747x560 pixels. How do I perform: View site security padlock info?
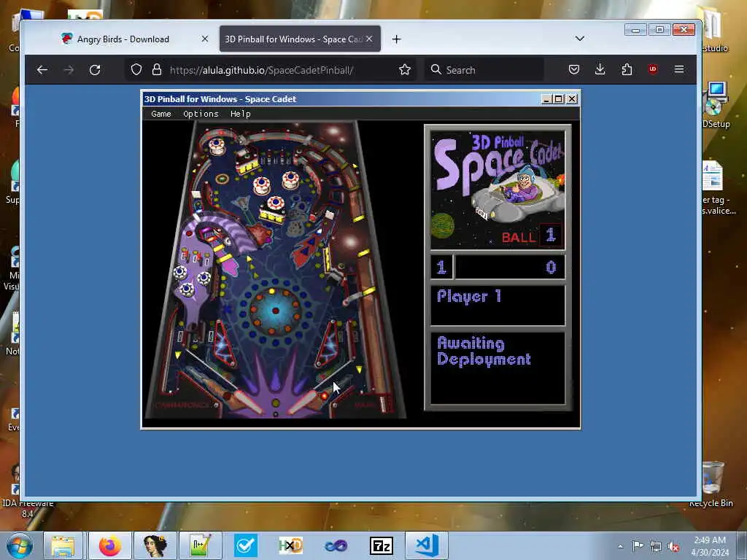point(157,70)
